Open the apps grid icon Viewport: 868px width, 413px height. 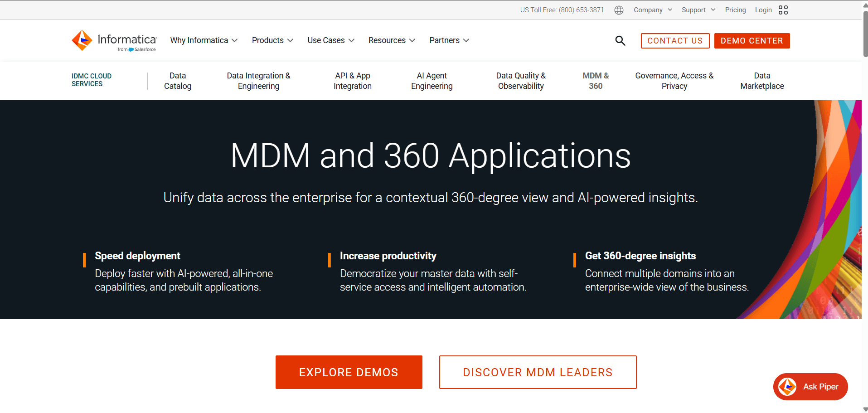tap(783, 10)
